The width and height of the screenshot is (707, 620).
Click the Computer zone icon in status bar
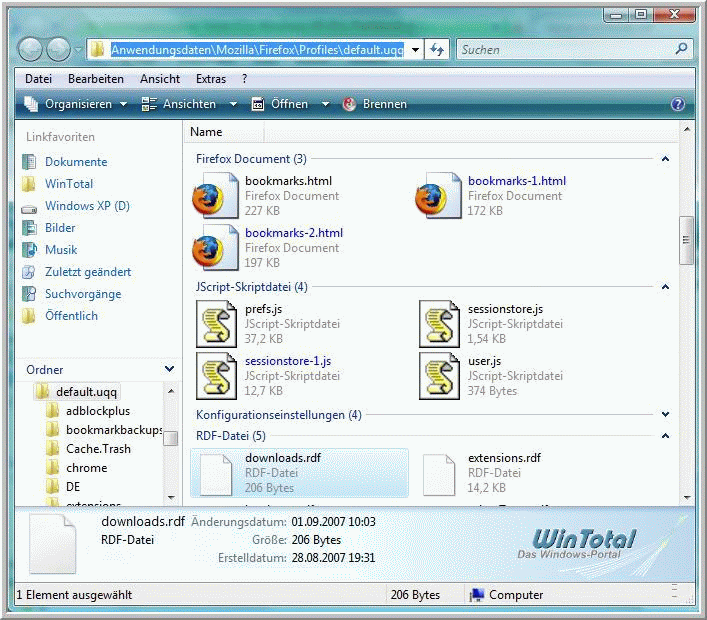pos(476,595)
